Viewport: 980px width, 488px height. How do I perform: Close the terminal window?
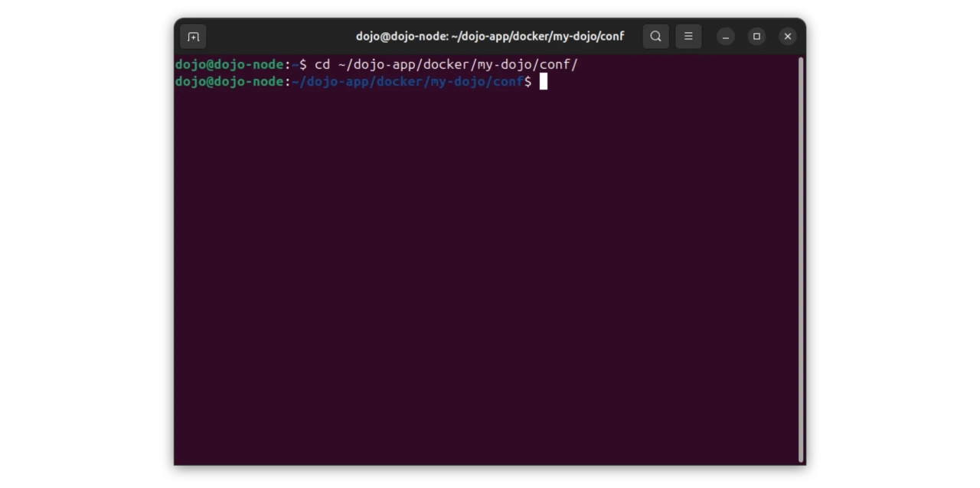pos(787,37)
